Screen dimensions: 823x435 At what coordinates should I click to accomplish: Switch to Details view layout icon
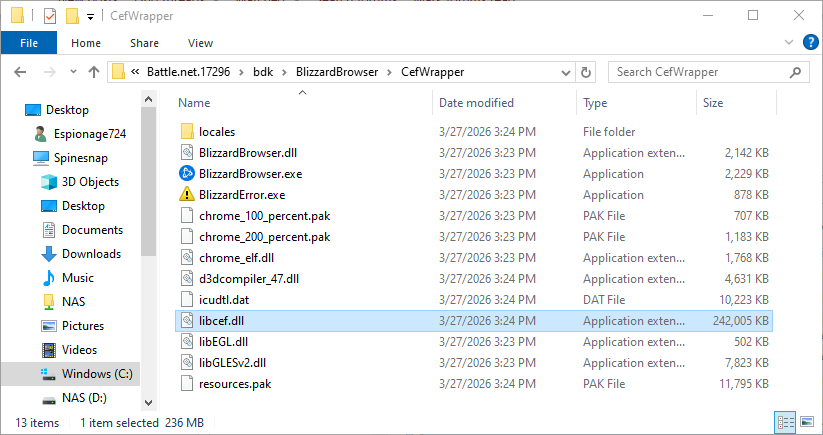pos(785,422)
